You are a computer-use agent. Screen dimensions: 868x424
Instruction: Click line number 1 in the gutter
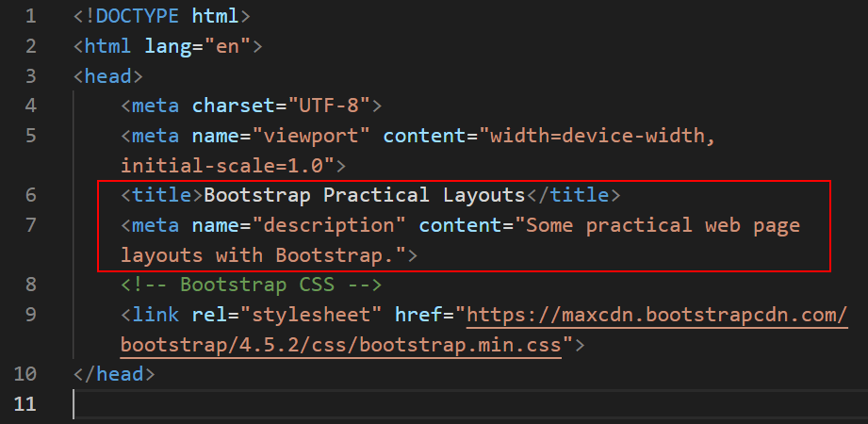(31, 16)
